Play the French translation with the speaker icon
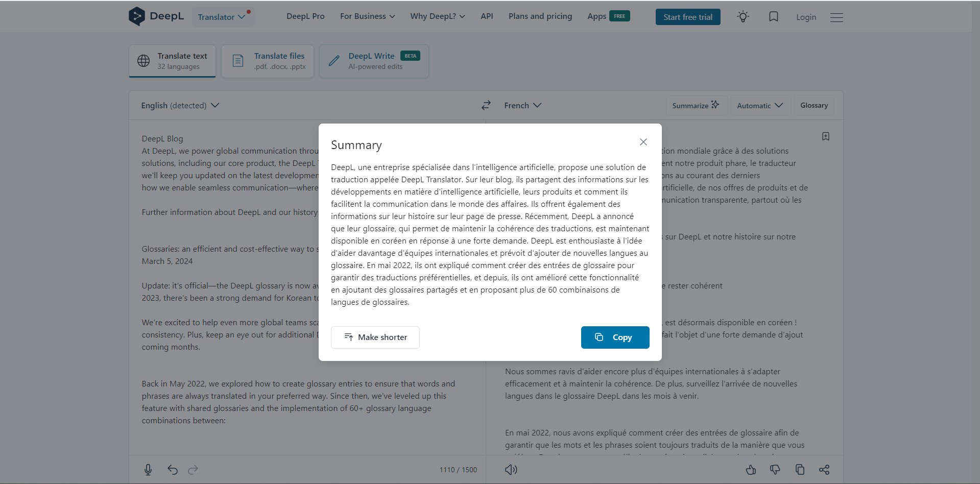This screenshot has width=980, height=484. (511, 470)
